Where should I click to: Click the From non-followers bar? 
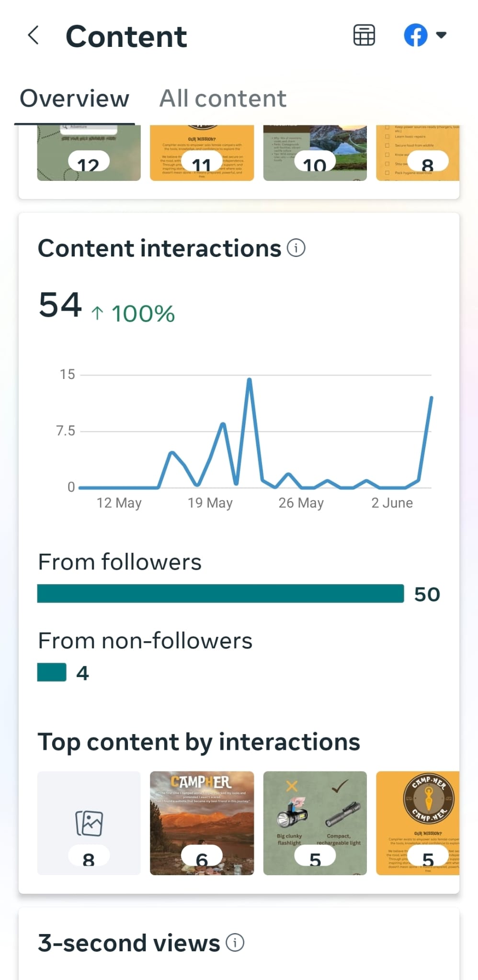[52, 672]
